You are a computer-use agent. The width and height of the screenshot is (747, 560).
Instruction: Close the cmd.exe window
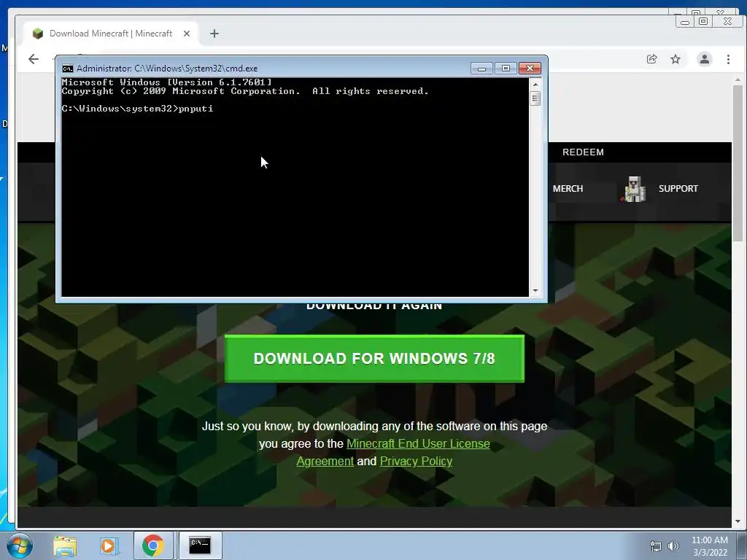coord(530,69)
